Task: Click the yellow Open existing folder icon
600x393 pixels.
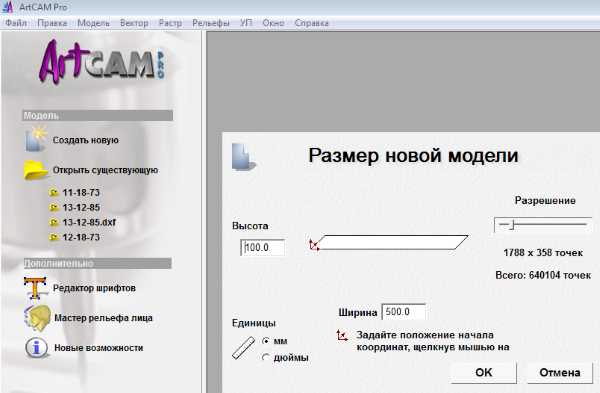Action: click(36, 170)
